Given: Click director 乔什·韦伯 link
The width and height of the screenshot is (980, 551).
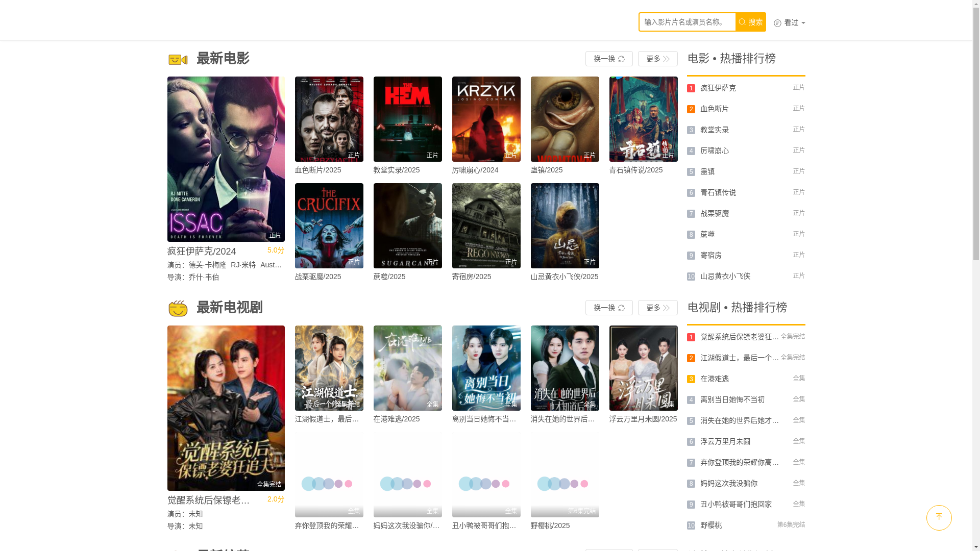Looking at the screenshot, I should coord(204,277).
